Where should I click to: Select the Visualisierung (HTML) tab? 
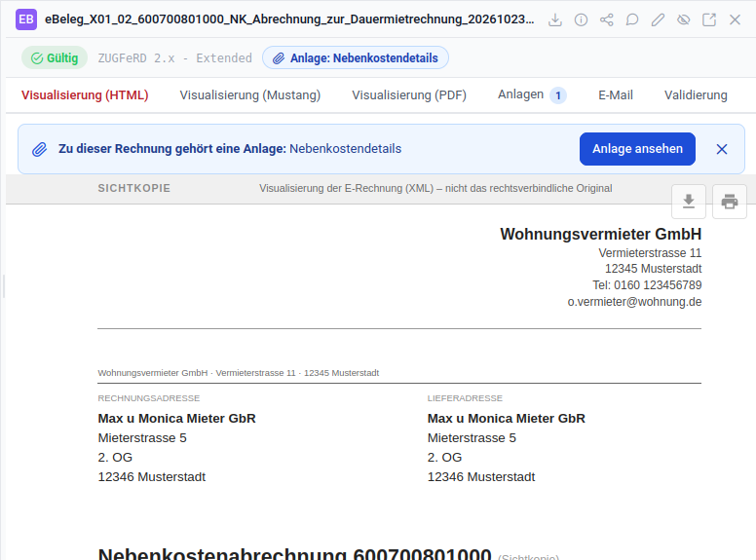click(85, 94)
